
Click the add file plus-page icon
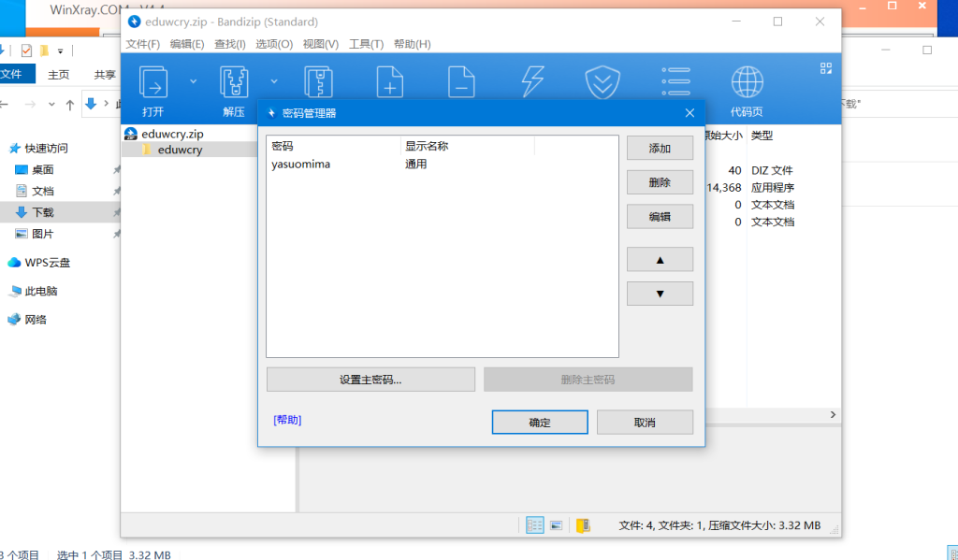390,82
